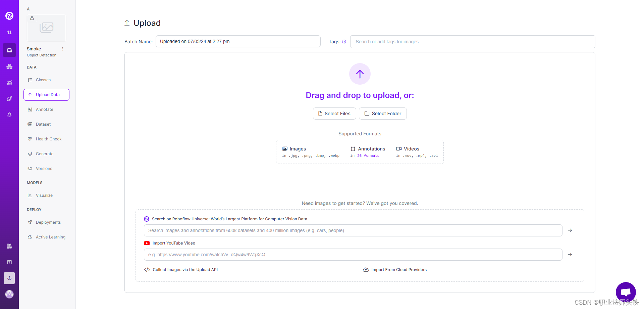Viewport: 644px width, 309px height.
Task: Open the notifications bell icon
Action: click(9, 115)
